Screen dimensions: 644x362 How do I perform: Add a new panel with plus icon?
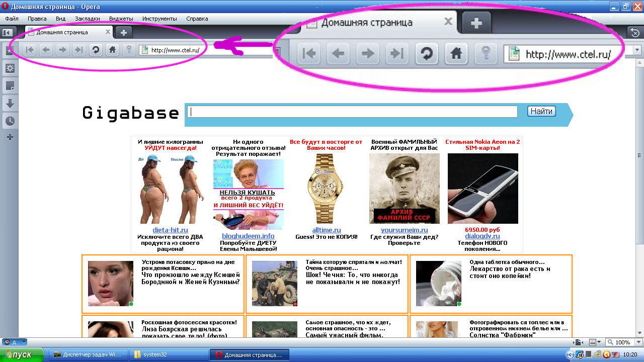pyautogui.click(x=10, y=137)
